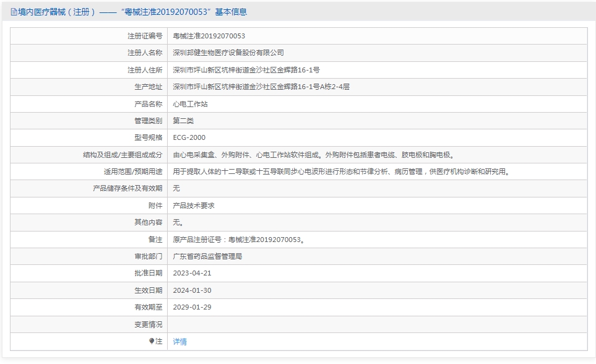Click the label 生效日期

149,290
